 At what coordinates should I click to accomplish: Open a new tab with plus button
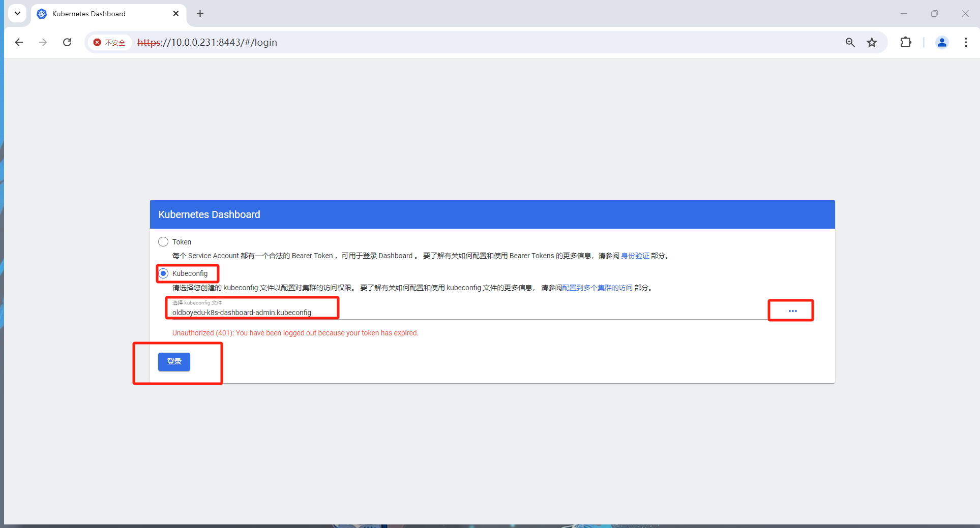click(200, 14)
